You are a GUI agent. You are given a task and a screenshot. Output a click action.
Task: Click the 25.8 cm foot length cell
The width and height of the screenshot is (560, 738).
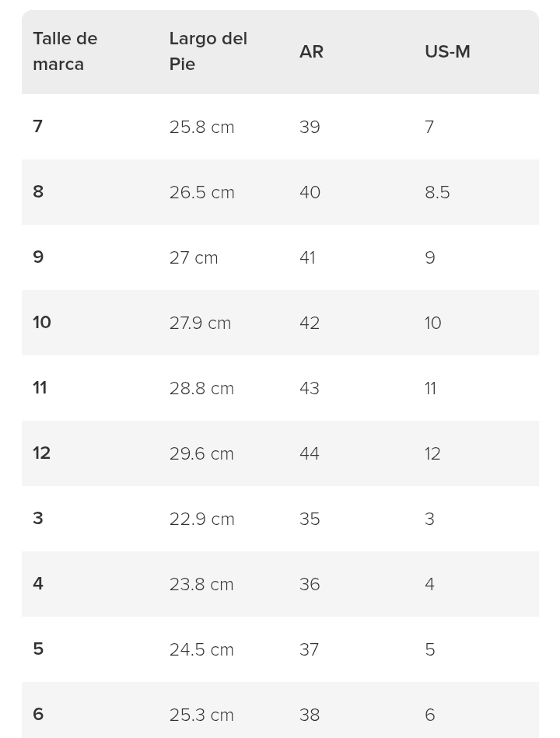click(201, 127)
